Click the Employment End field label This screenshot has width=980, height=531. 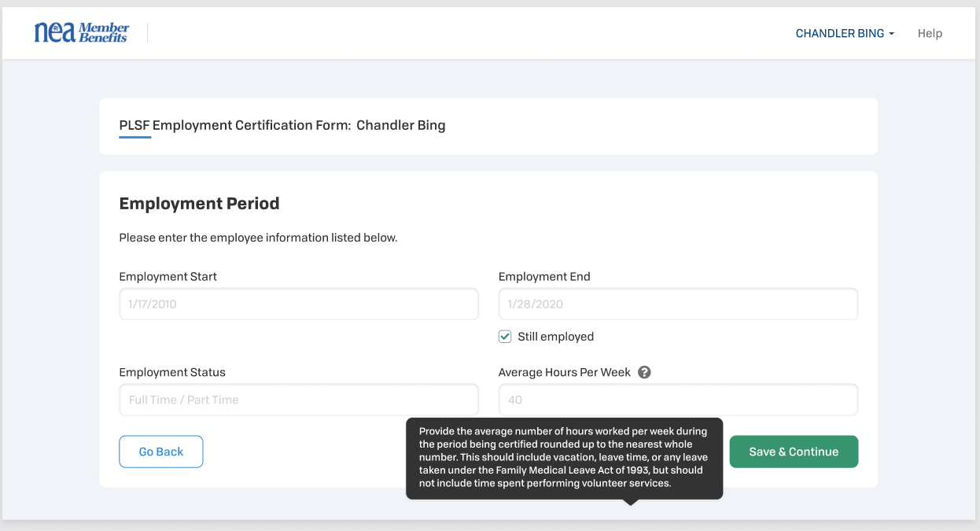point(544,276)
